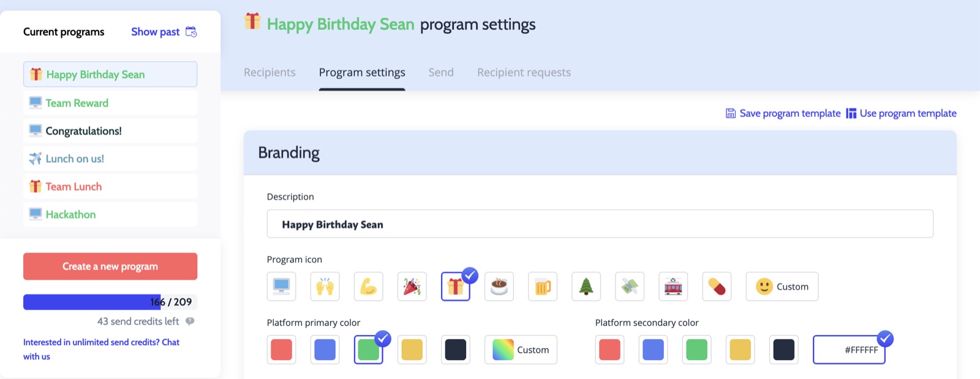
Task: Open Happy Birthday Sean in program list
Action: coord(110,74)
